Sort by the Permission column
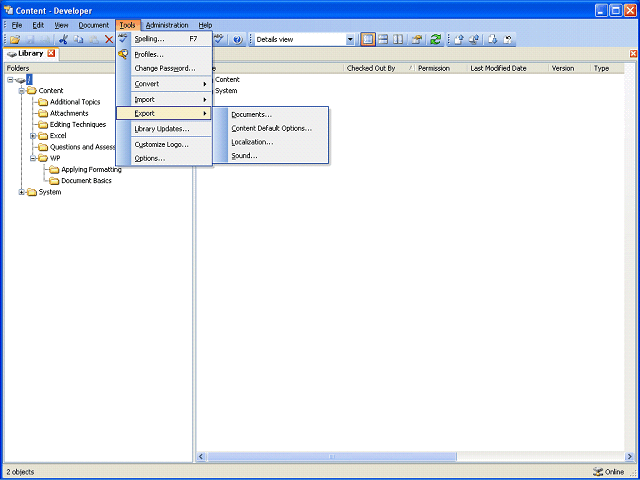The height and width of the screenshot is (480, 640). 441,69
